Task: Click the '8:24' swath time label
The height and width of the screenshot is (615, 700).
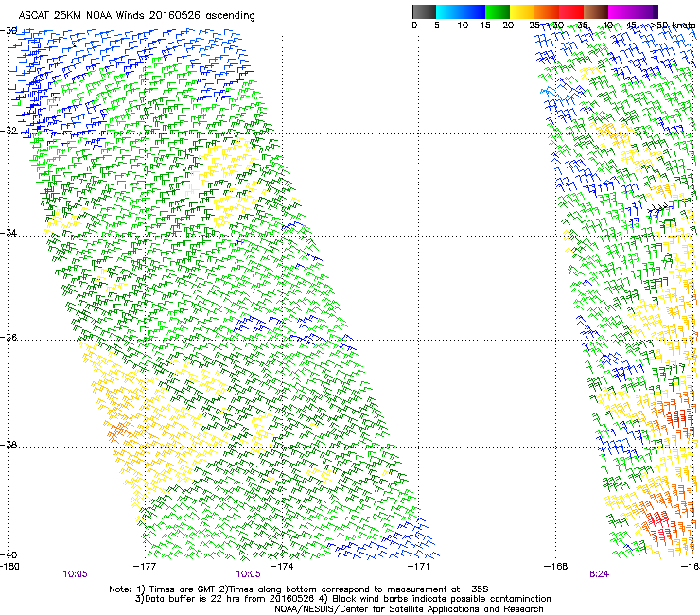Action: point(599,574)
